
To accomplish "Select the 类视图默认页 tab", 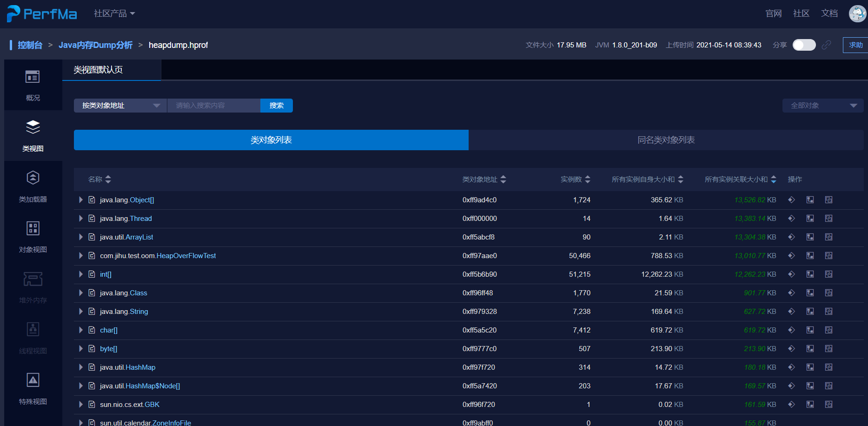I will (x=112, y=70).
